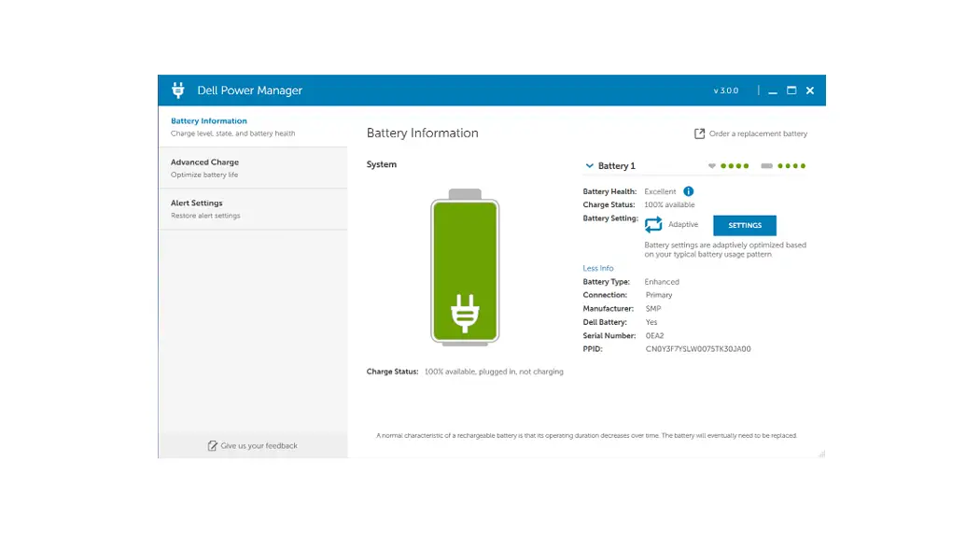The width and height of the screenshot is (980, 533).
Task: Click the Battery Health value Excellent
Action: pyautogui.click(x=660, y=192)
